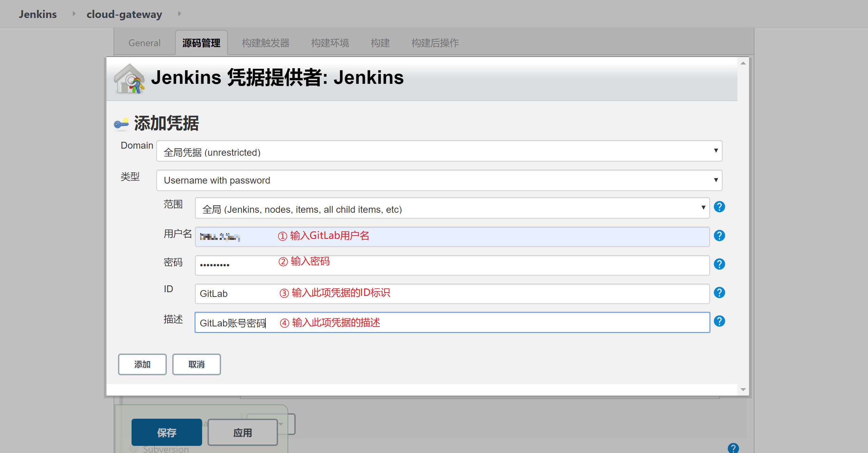Open the 构建后操作 tab
868x453 pixels.
click(x=435, y=43)
